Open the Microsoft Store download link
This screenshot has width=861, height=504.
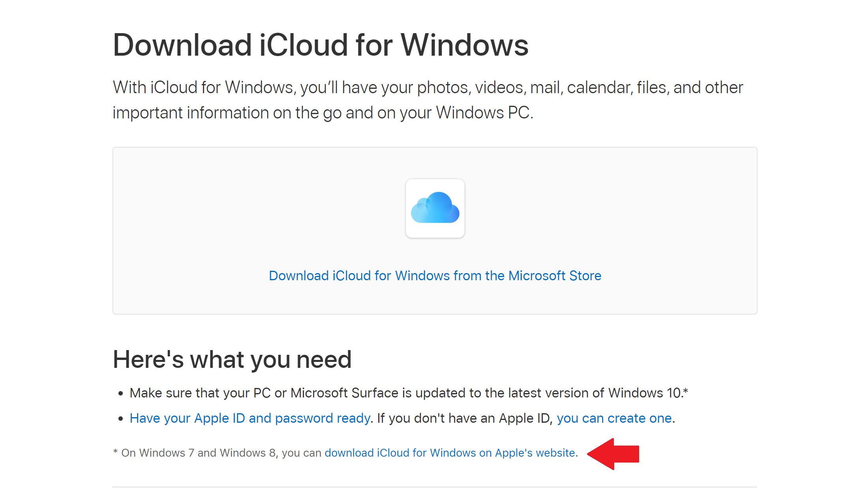(x=435, y=275)
